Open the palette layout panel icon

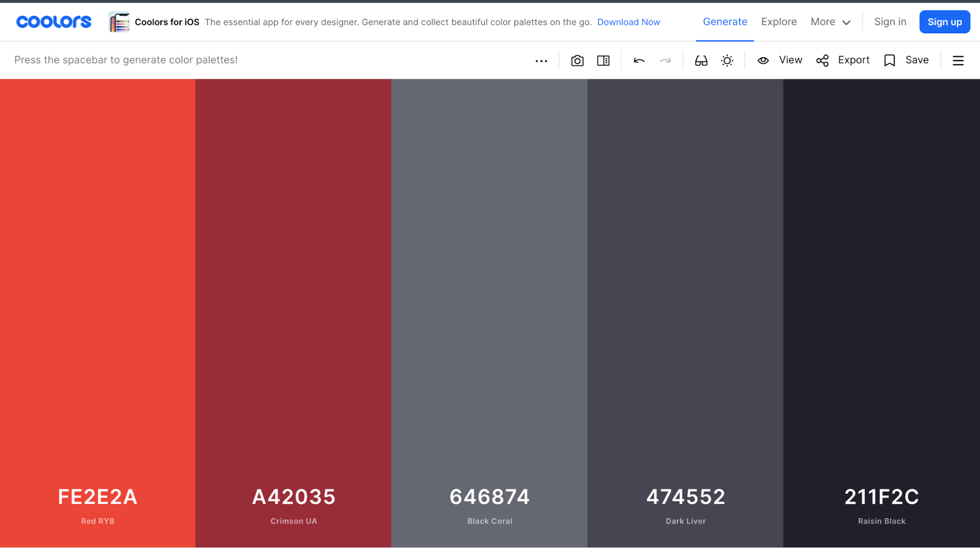tap(603, 60)
